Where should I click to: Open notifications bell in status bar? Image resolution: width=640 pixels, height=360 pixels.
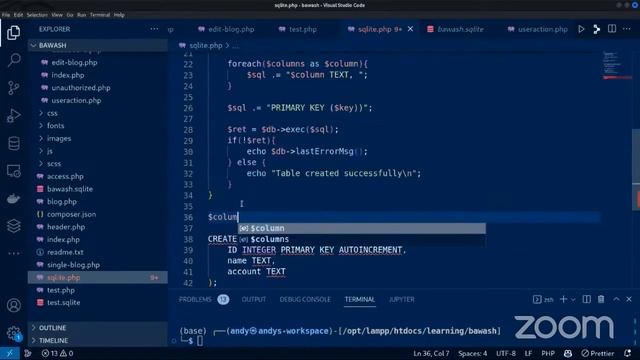pyautogui.click(x=627, y=353)
